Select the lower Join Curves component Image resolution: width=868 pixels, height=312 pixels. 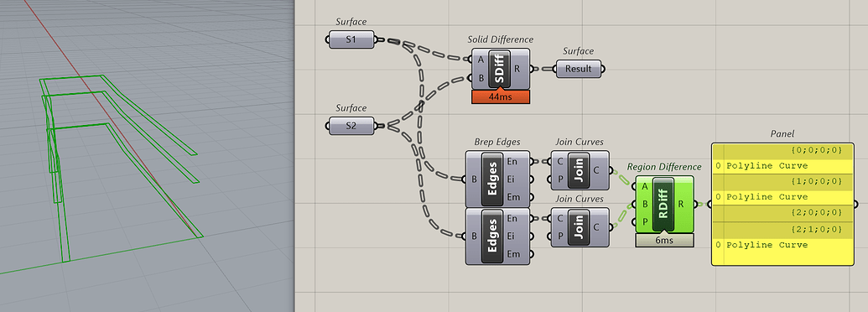[x=580, y=227]
